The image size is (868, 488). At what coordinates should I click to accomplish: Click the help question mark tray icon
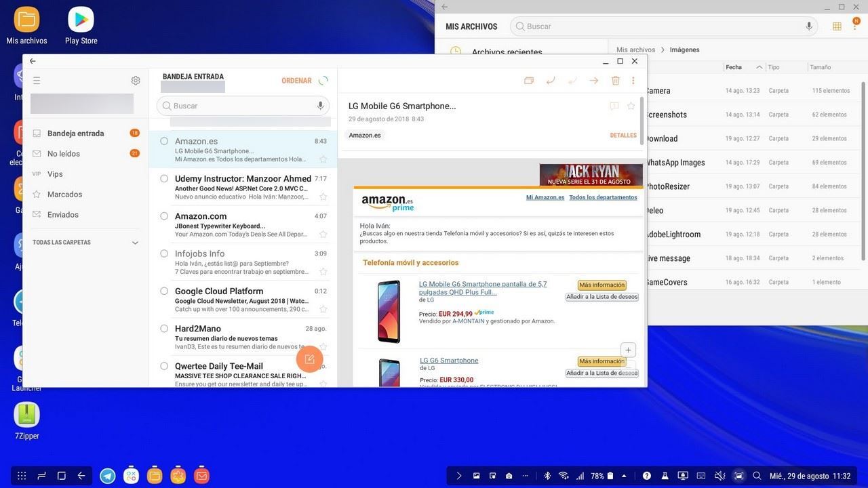point(647,476)
